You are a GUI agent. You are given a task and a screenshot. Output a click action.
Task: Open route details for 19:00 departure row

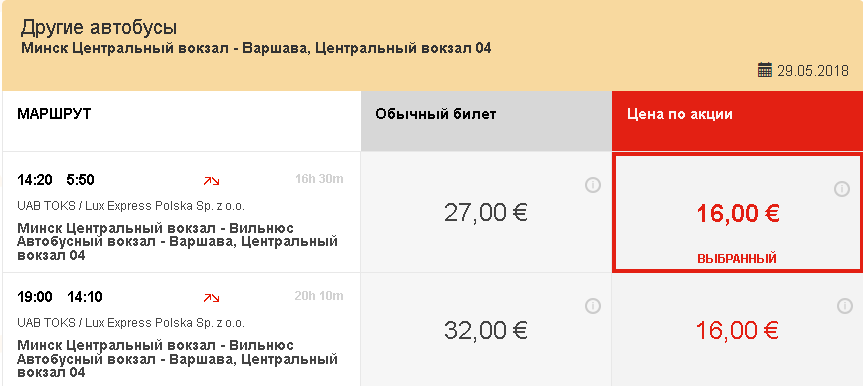tap(181, 329)
